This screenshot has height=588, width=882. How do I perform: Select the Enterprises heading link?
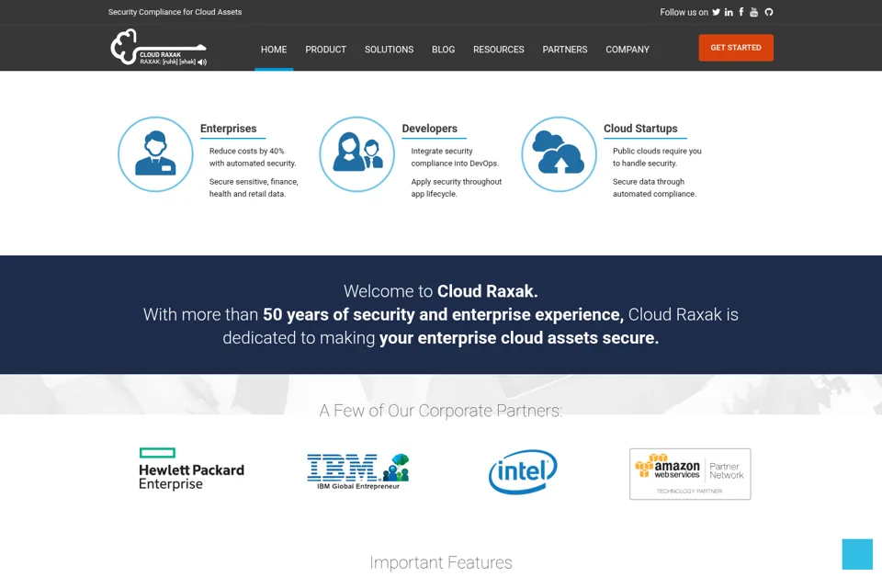coord(229,129)
